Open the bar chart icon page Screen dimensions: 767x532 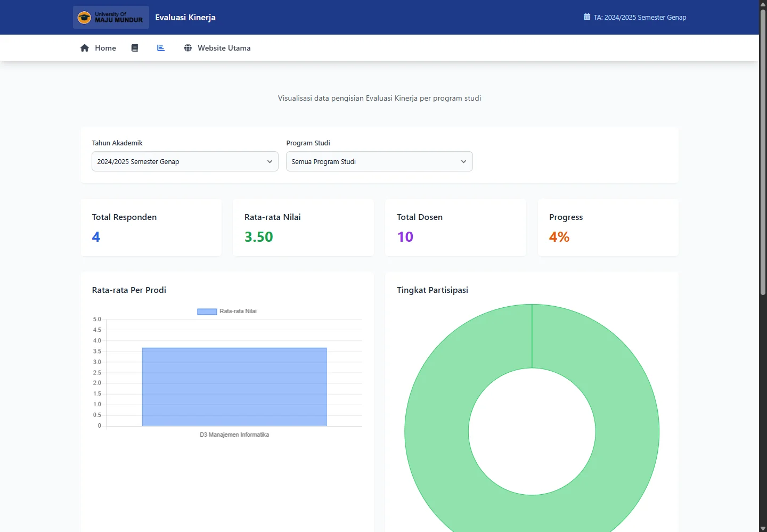(161, 48)
